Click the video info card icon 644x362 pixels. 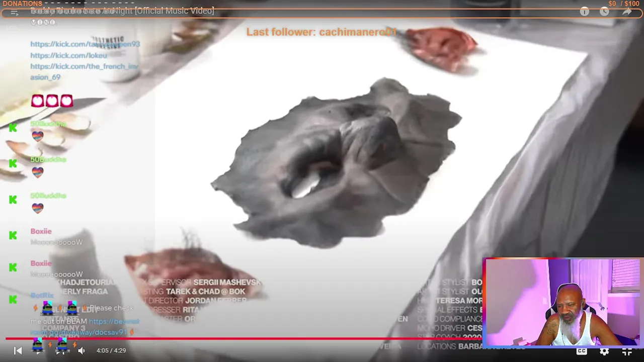pyautogui.click(x=584, y=12)
